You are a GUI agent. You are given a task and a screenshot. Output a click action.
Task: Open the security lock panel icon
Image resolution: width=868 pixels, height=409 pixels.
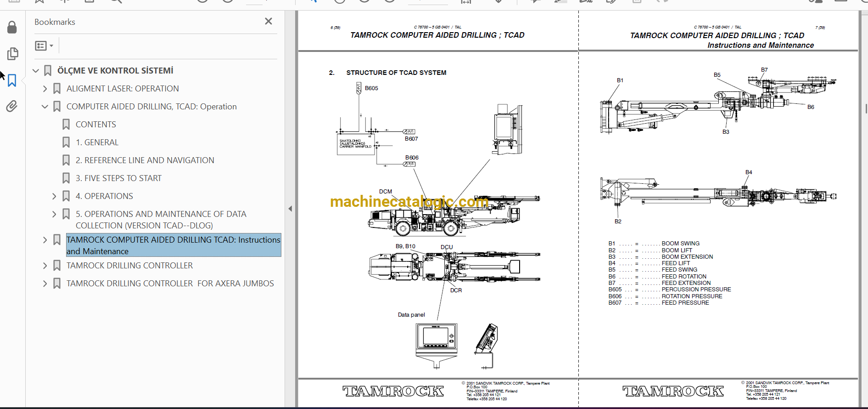12,28
